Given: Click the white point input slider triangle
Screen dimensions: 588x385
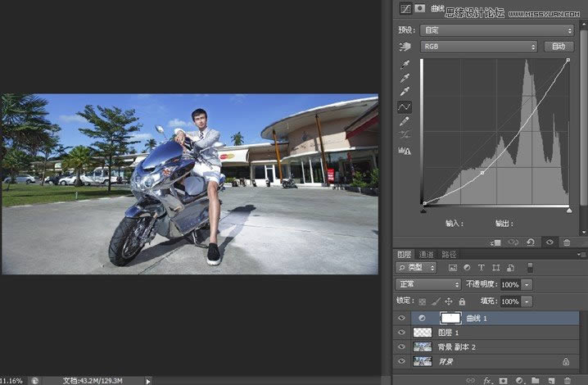Looking at the screenshot, I should tap(569, 211).
